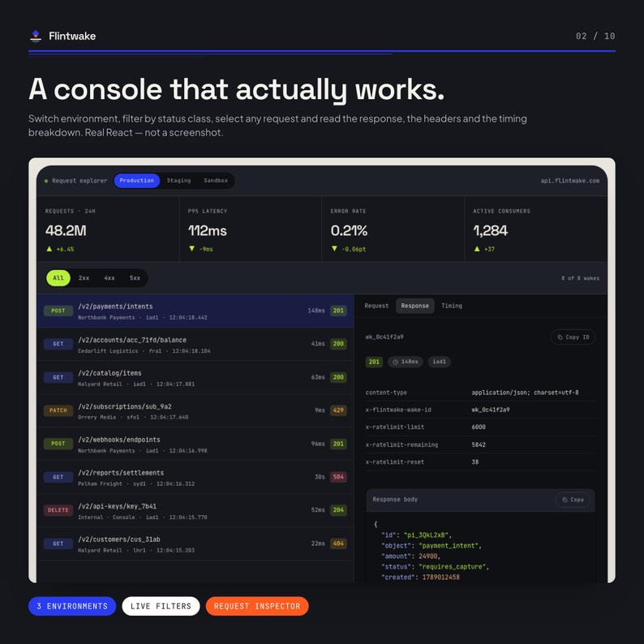Click the 204 status badge
Screen dimensions: 644x644
[338, 510]
